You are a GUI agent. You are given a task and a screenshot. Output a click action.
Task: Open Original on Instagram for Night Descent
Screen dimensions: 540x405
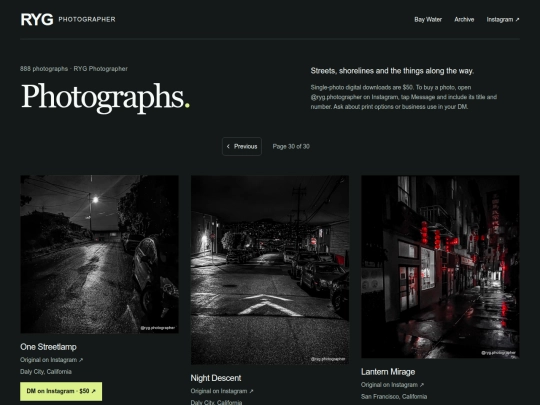(222, 391)
